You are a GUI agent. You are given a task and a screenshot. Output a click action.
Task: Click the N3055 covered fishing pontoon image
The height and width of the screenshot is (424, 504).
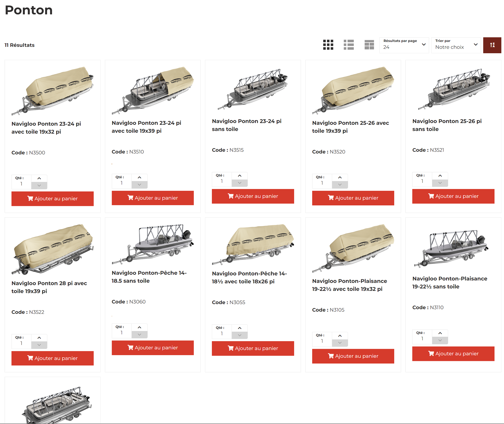pyautogui.click(x=253, y=245)
